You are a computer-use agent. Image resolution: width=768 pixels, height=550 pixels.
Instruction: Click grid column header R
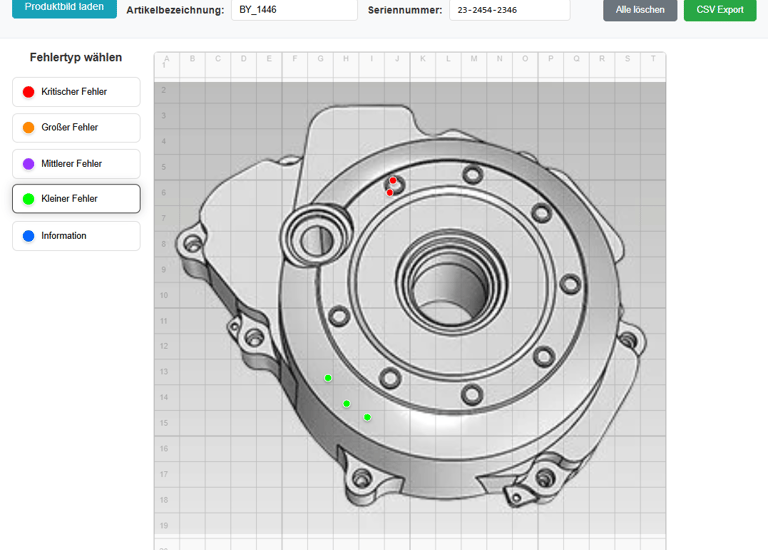coord(601,59)
